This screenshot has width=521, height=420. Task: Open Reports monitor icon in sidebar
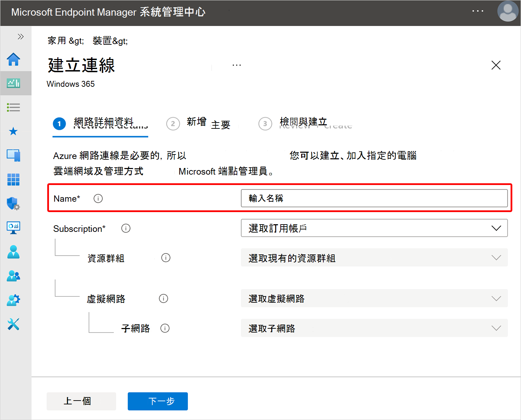click(x=14, y=228)
